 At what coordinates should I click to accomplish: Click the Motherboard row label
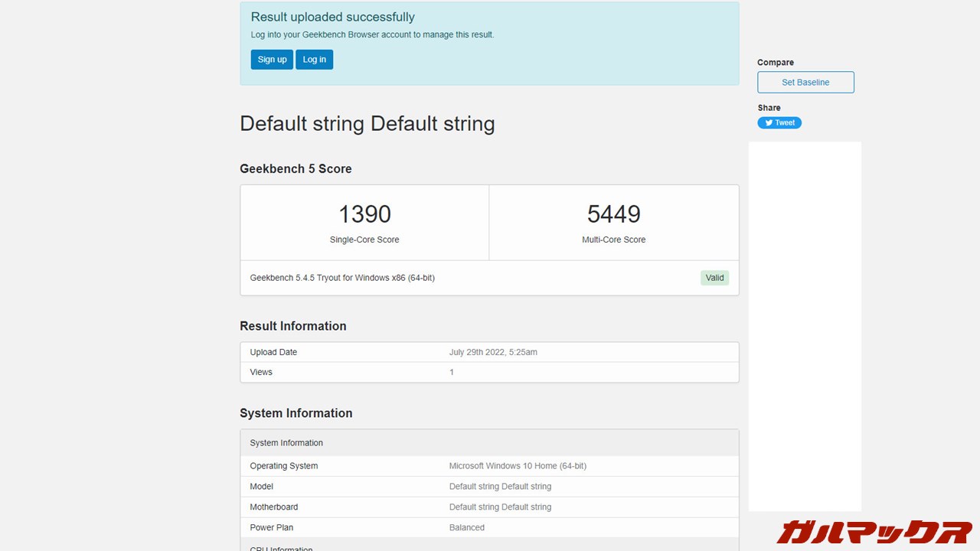pyautogui.click(x=273, y=507)
